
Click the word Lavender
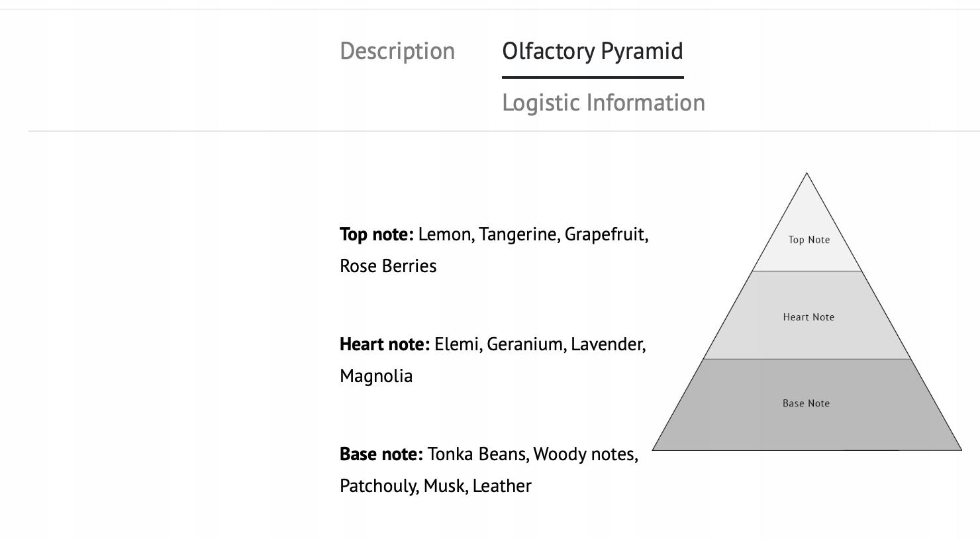pos(607,344)
